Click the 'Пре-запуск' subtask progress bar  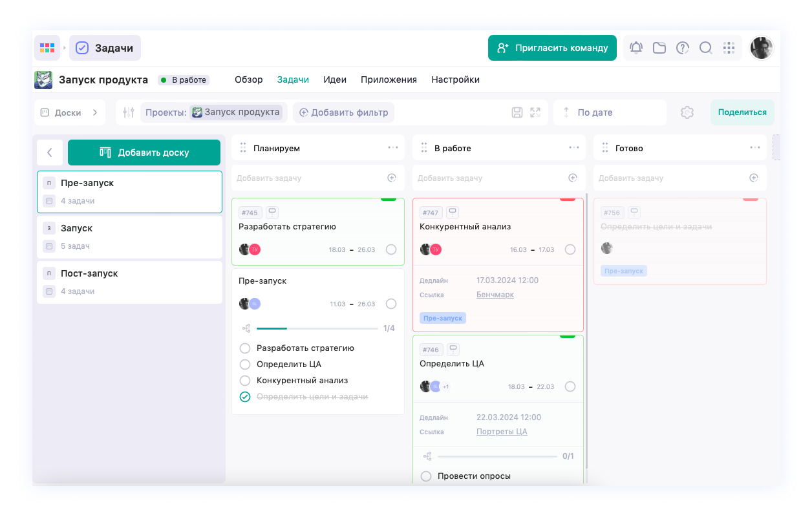(317, 328)
